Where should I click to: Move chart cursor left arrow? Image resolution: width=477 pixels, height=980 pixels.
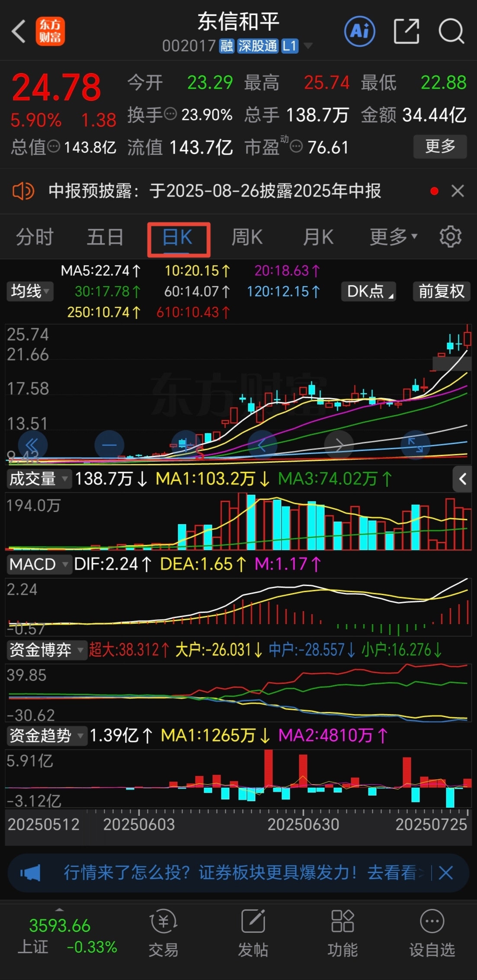[x=262, y=445]
